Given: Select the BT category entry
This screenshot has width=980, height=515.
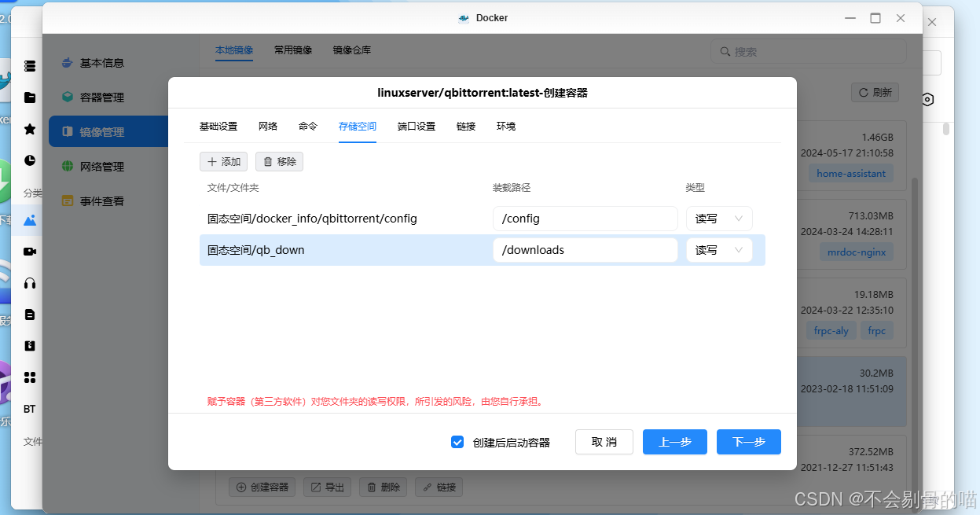Looking at the screenshot, I should [29, 409].
